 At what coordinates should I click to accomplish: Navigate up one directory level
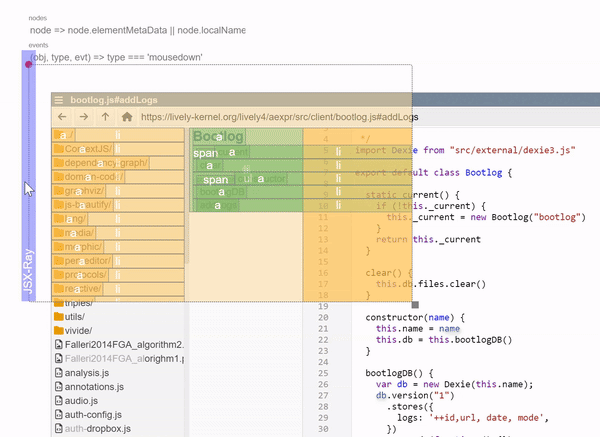coord(105,117)
